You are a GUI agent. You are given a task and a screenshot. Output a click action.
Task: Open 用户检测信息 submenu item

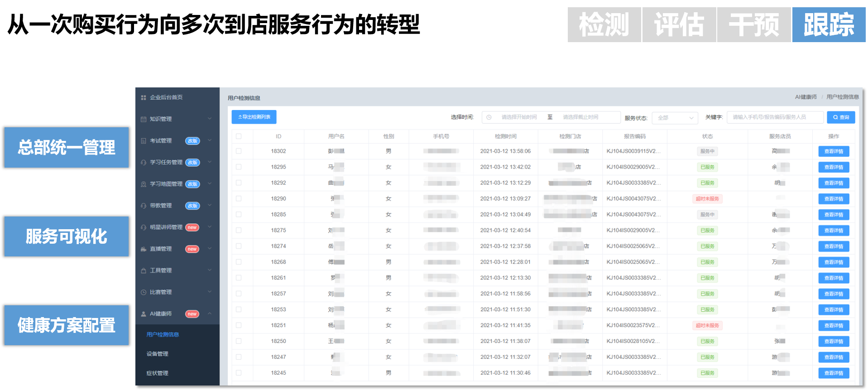[x=163, y=335]
